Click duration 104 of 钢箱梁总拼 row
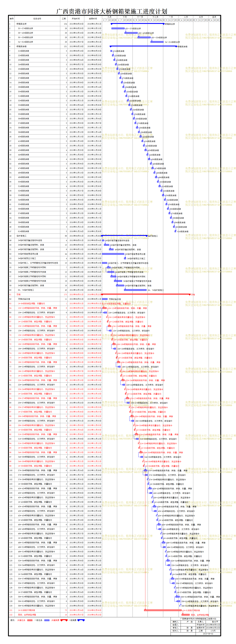Screen dimensions: 236x644 click(x=65, y=24)
